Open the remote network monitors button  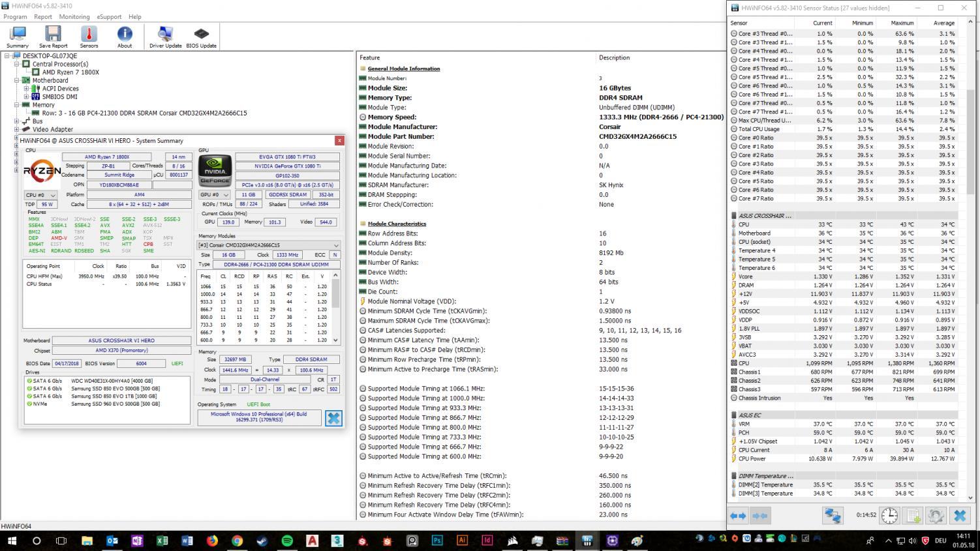click(x=833, y=516)
